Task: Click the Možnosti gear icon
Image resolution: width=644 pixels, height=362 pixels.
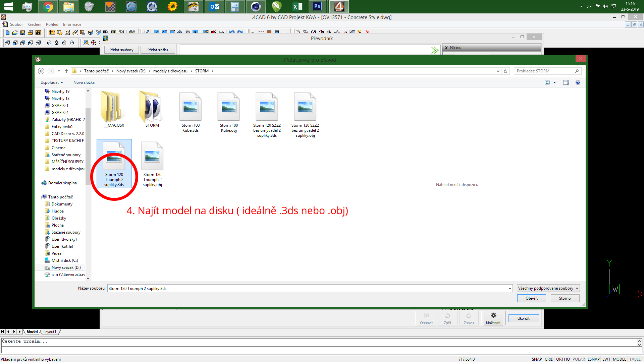Action: coord(493,315)
